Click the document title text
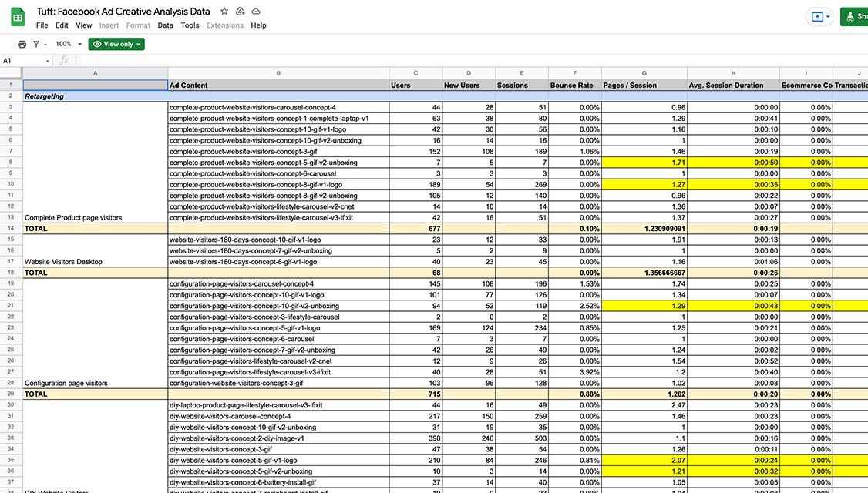The image size is (868, 493). coord(125,12)
